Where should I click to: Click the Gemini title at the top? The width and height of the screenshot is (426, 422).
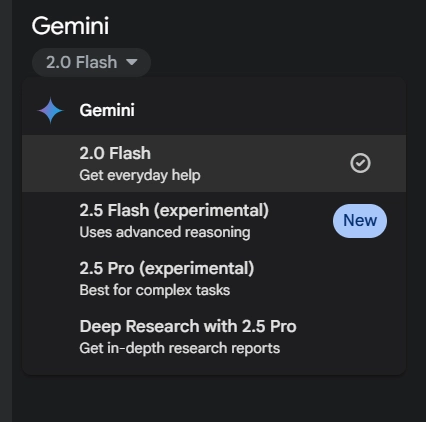click(x=70, y=26)
